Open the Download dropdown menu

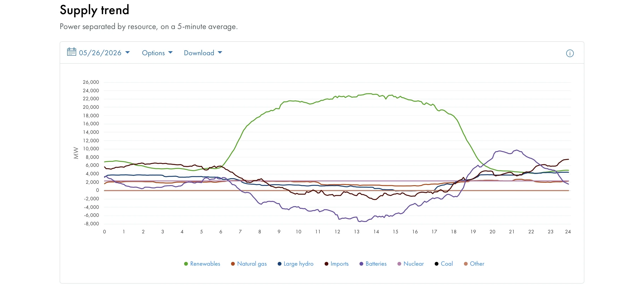point(203,53)
